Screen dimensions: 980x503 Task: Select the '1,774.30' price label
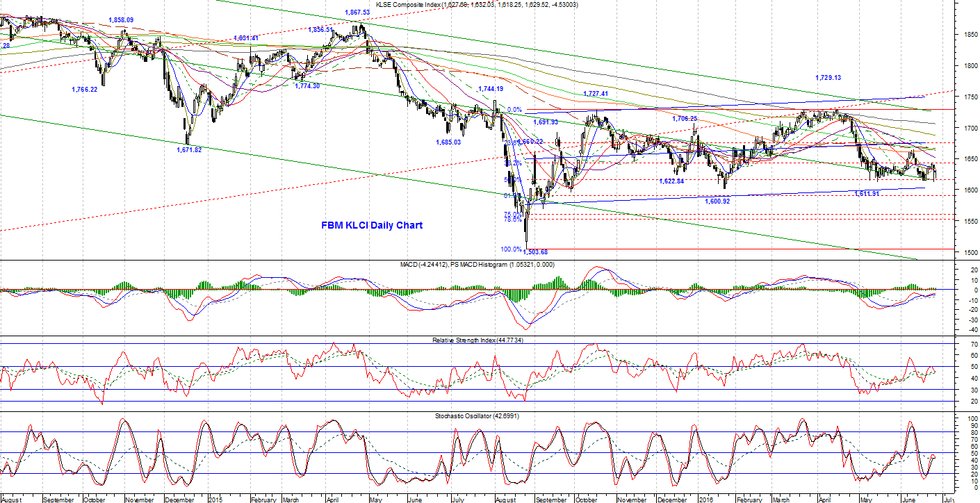pos(307,85)
